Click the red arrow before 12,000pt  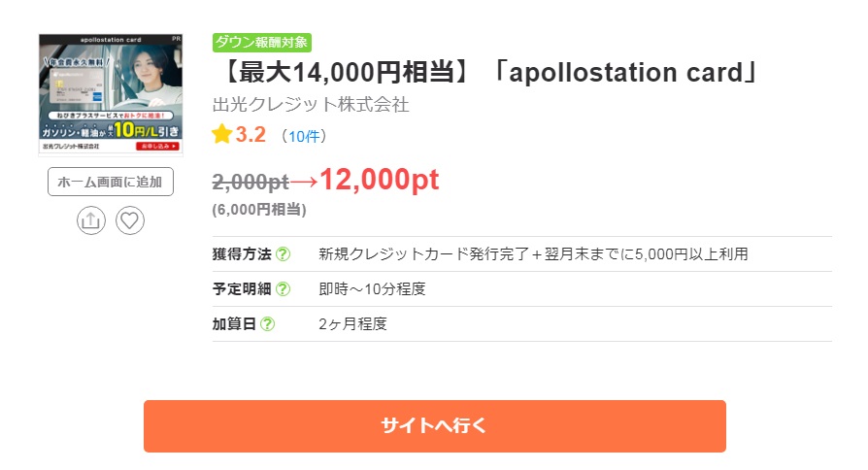click(x=304, y=181)
